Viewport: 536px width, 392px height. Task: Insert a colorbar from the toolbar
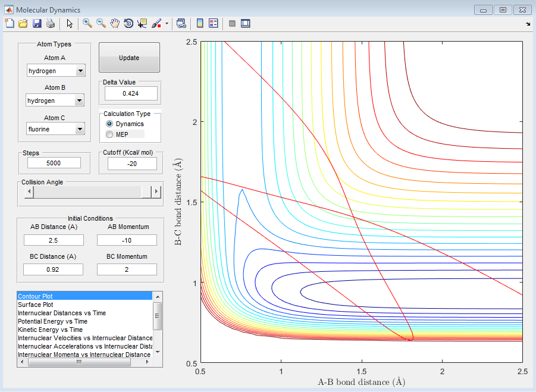tap(200, 23)
